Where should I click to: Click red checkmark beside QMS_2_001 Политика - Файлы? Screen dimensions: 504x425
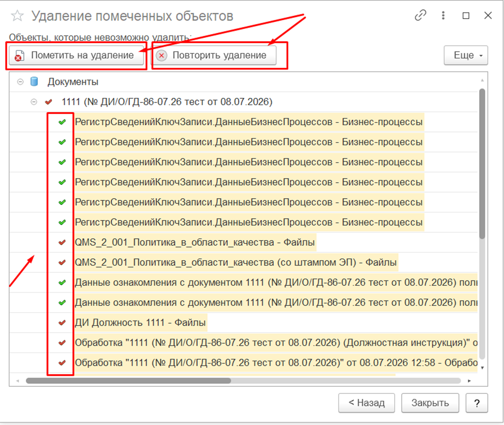coord(62,242)
